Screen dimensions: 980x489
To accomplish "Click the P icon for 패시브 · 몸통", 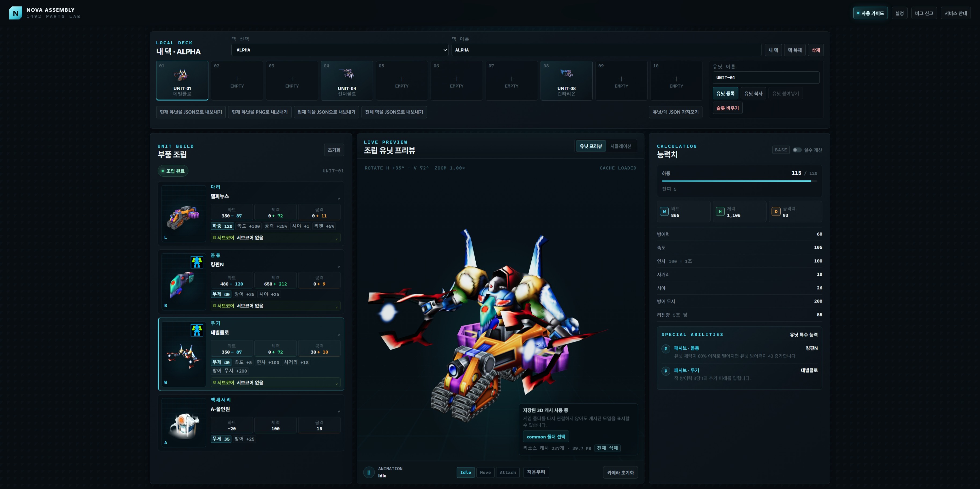I will click(x=666, y=349).
